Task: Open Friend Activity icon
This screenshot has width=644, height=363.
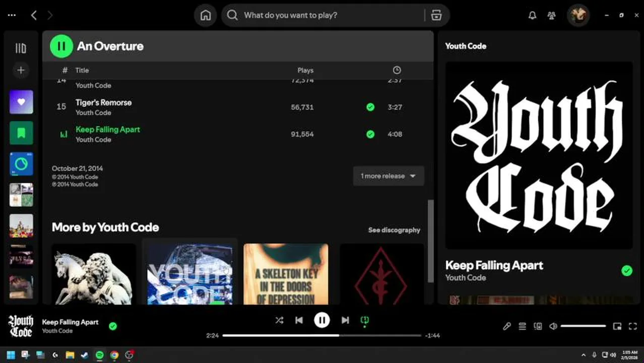Action: pyautogui.click(x=552, y=15)
